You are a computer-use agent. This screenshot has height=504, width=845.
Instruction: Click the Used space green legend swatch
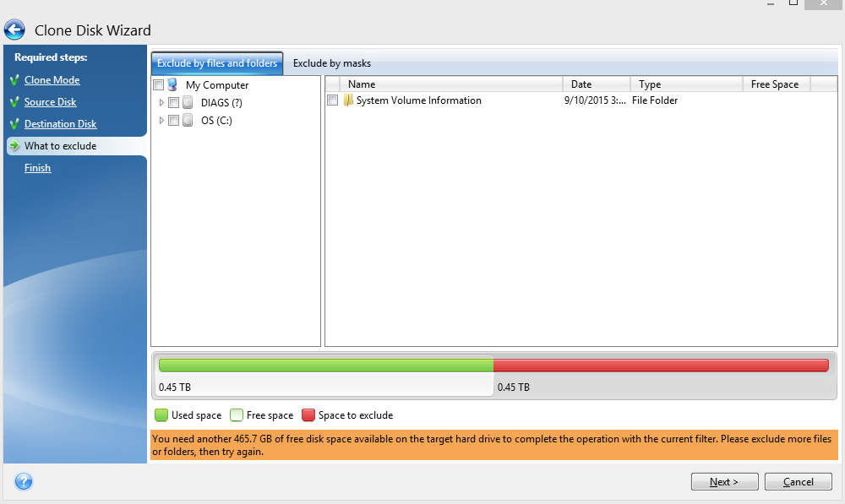161,415
